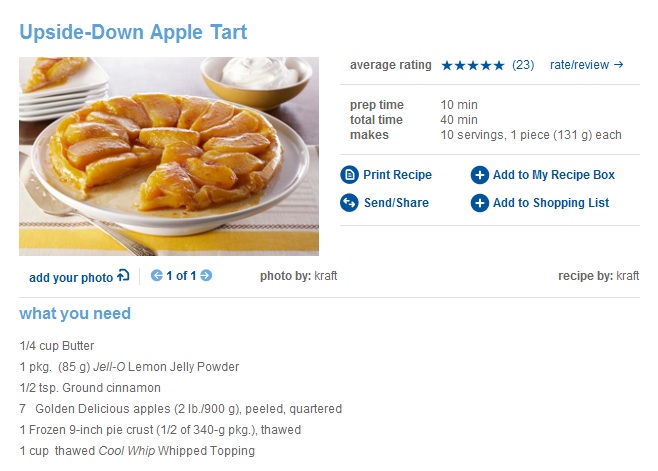
Task: Click the Print Recipe link text
Action: [397, 175]
